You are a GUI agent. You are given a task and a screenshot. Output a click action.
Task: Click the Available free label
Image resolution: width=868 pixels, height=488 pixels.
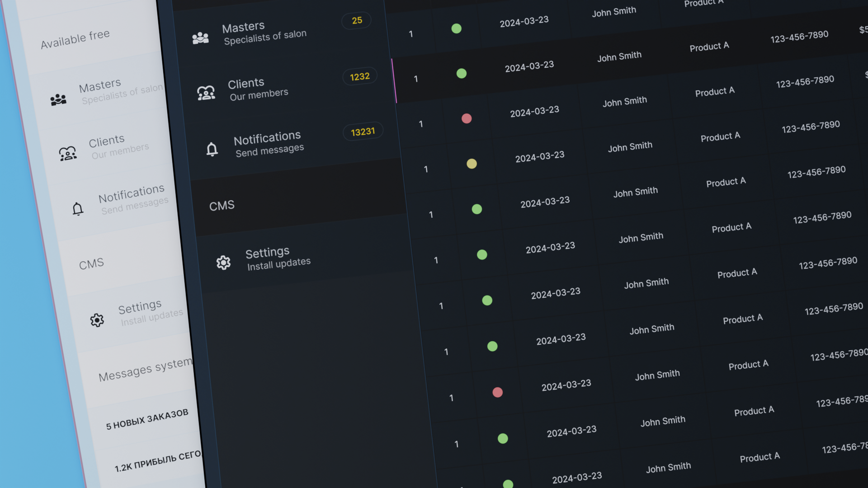click(75, 39)
